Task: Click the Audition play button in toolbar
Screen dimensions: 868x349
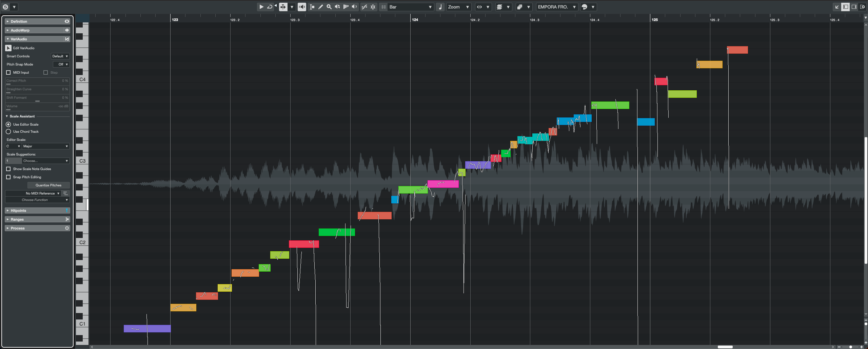Action: [261, 7]
